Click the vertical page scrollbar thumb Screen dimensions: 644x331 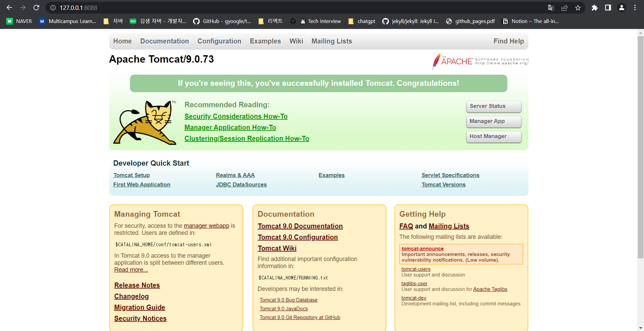click(x=640, y=147)
